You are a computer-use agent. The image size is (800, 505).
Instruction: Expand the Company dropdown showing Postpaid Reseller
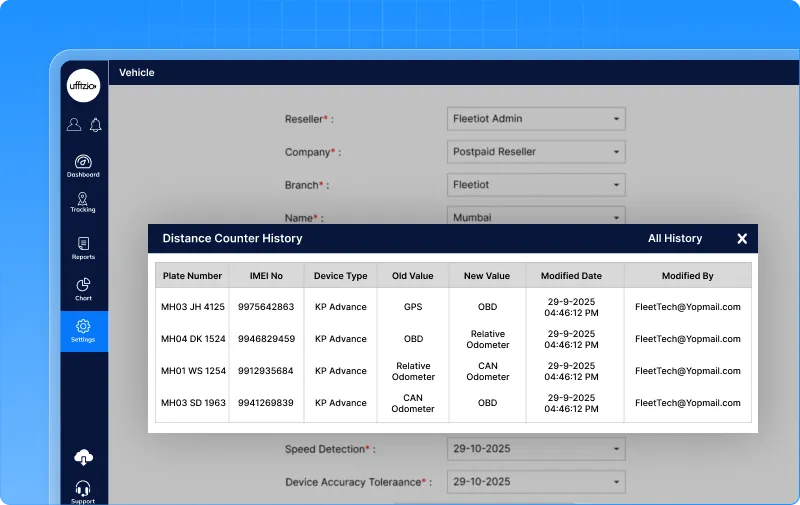click(x=536, y=152)
